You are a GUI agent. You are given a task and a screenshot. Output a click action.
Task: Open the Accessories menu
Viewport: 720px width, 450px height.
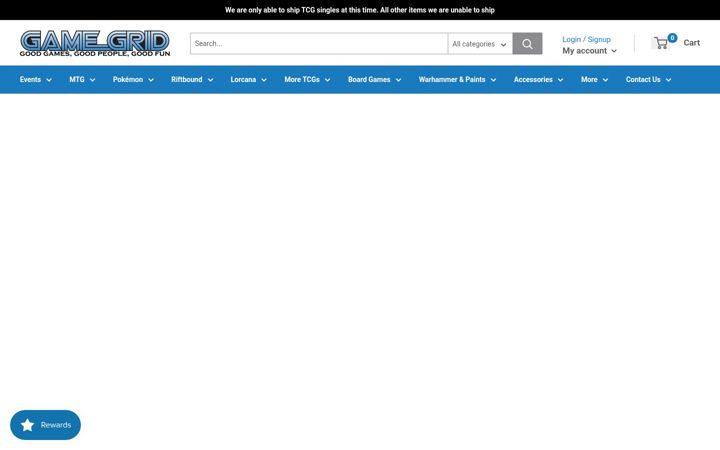(533, 79)
